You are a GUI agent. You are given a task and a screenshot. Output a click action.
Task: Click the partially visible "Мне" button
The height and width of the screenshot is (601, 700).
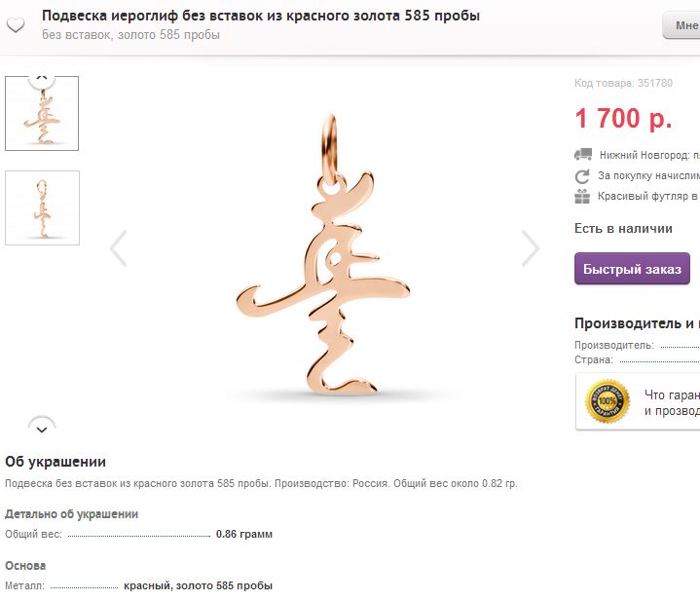682,25
